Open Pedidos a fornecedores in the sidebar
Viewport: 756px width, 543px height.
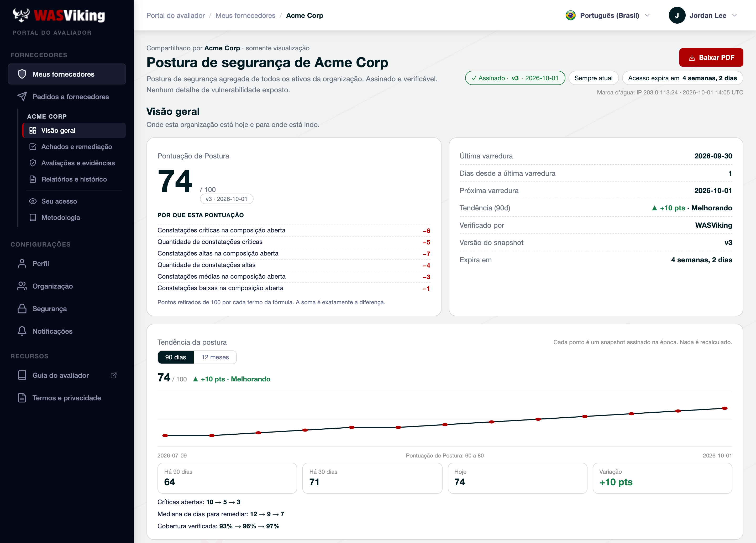tap(67, 97)
